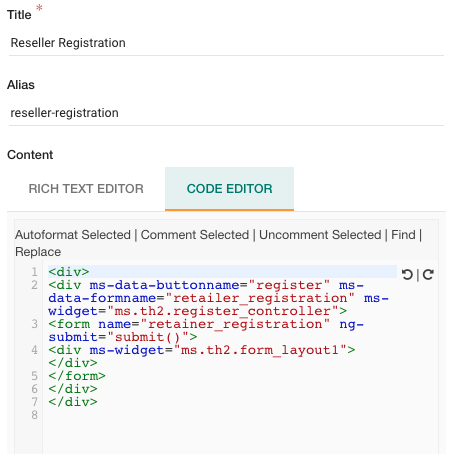Click line number 7 in gutter

[34, 402]
